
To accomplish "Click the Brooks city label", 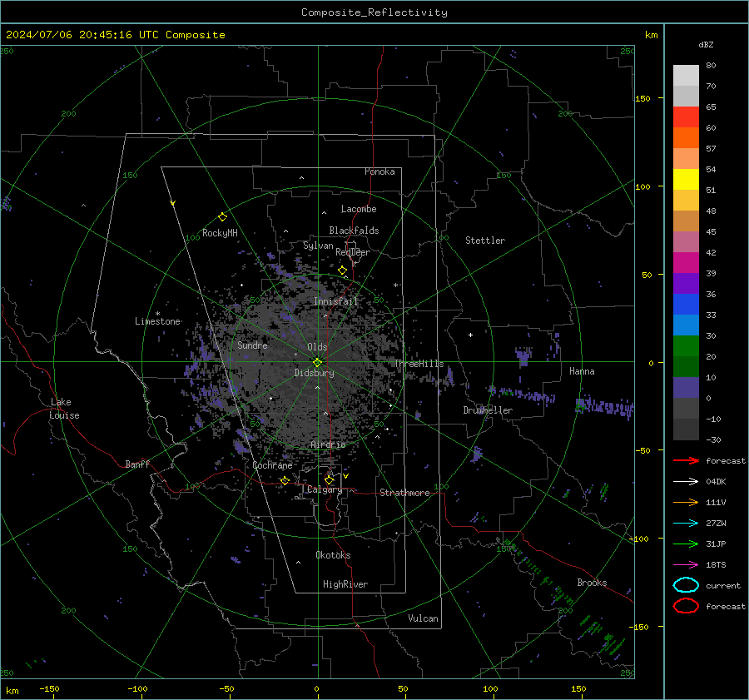I will tap(592, 583).
